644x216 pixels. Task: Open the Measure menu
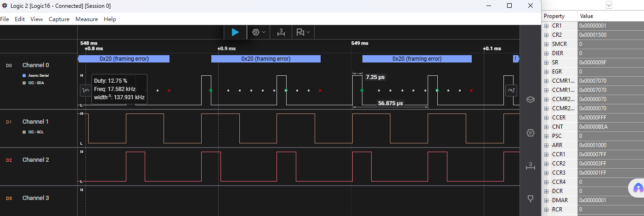point(86,19)
